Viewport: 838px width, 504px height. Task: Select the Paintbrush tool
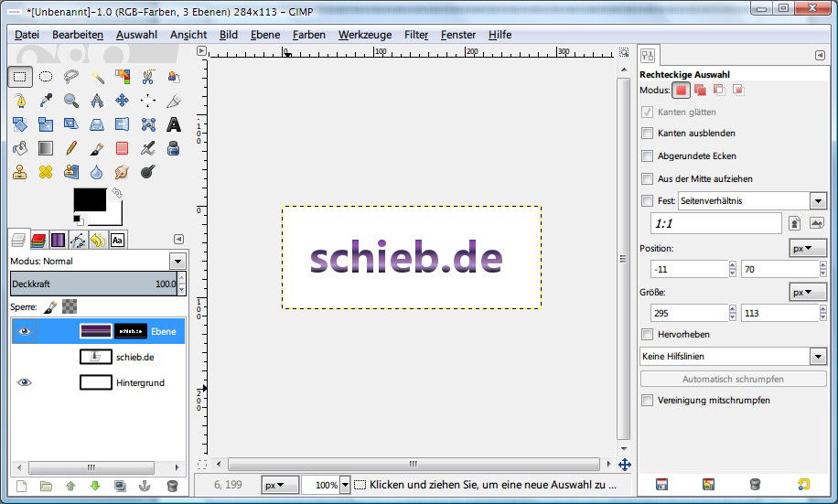[97, 148]
